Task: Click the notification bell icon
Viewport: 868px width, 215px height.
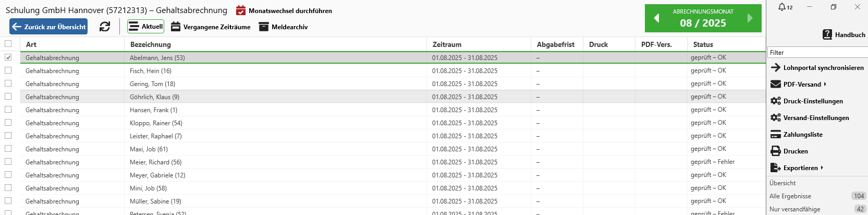Action: pyautogui.click(x=782, y=7)
